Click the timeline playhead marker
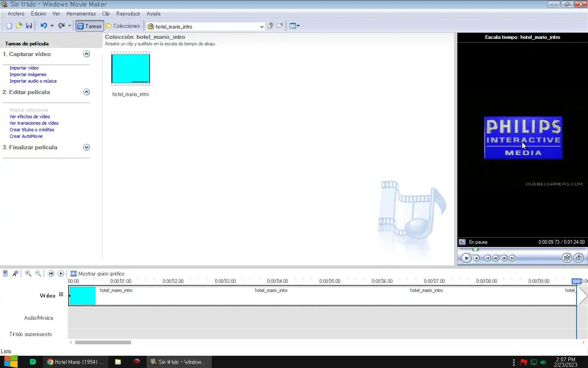Viewport: 588px width, 368px height. (576, 281)
